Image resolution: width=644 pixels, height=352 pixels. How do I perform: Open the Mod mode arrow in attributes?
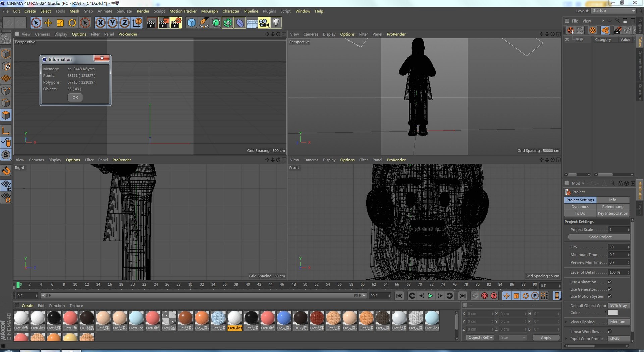coord(583,183)
